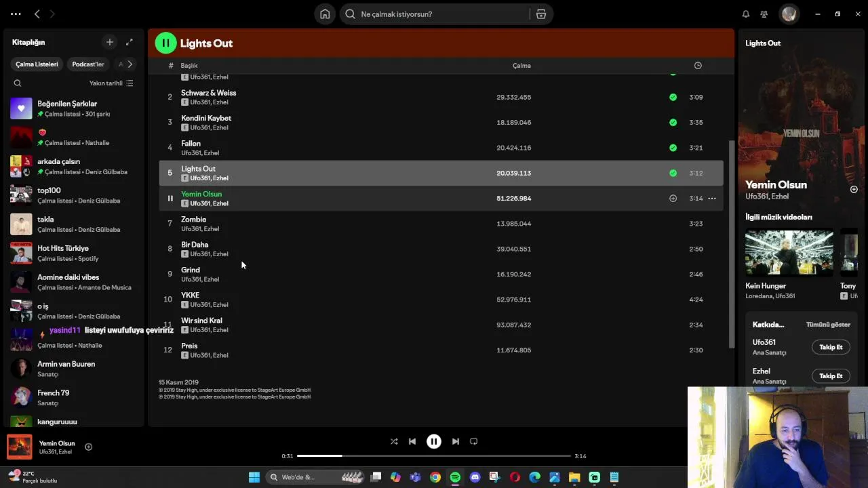Viewport: 868px width, 488px height.
Task: Toggle saved checkmark for Lights Out track
Action: [673, 173]
